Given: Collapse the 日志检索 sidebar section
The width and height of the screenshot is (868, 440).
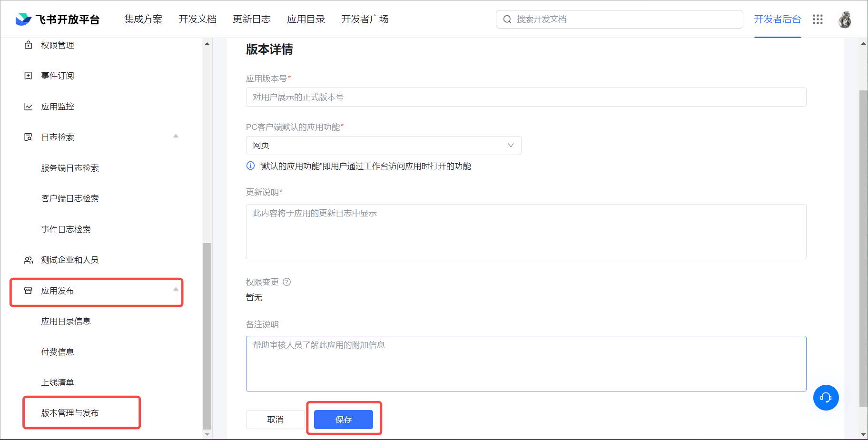Looking at the screenshot, I should pyautogui.click(x=176, y=137).
